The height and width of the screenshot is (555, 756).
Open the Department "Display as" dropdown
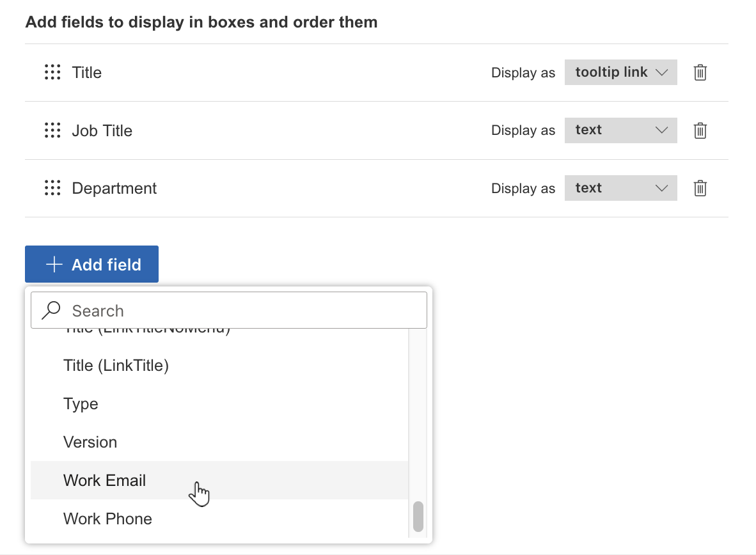pos(620,188)
